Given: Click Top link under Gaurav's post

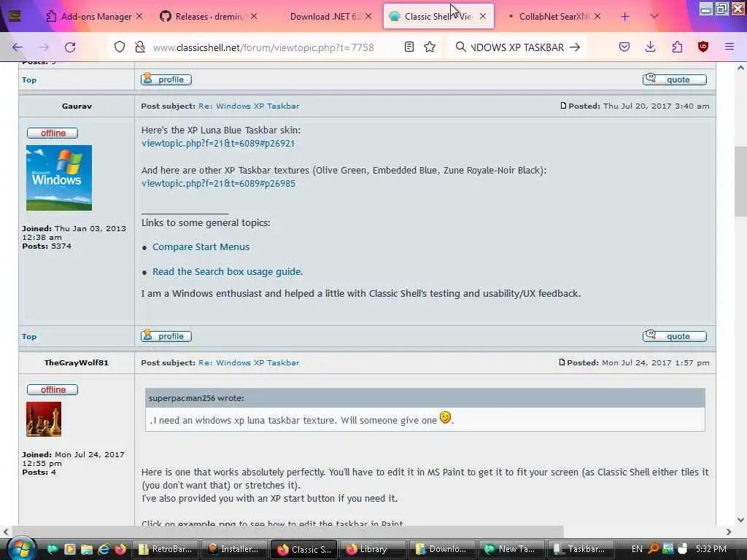Looking at the screenshot, I should (29, 337).
